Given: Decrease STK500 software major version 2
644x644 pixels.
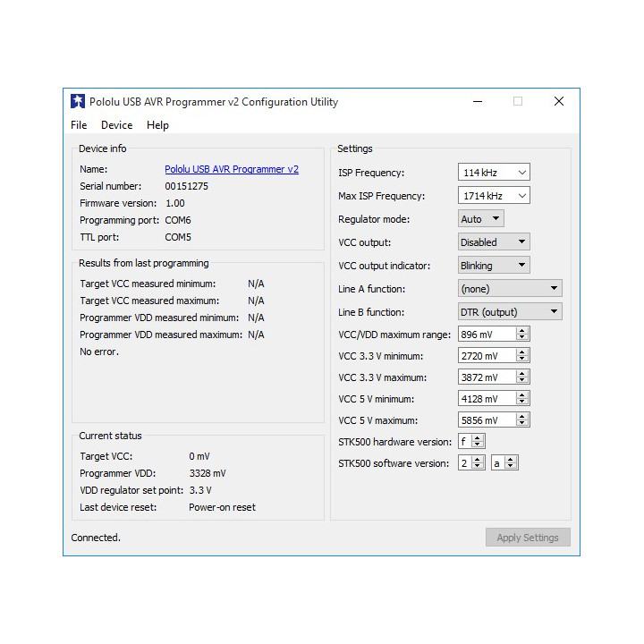Looking at the screenshot, I should 478,466.
